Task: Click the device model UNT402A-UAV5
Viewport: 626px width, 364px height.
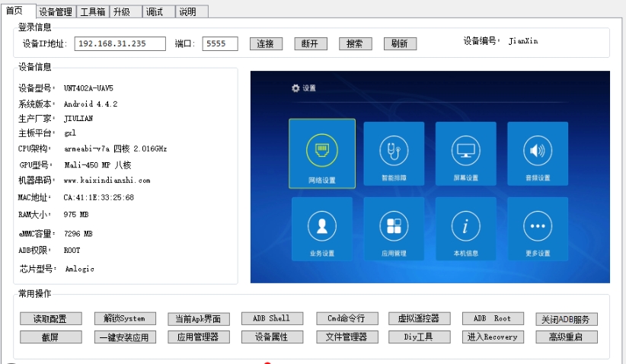Action: (x=88, y=88)
